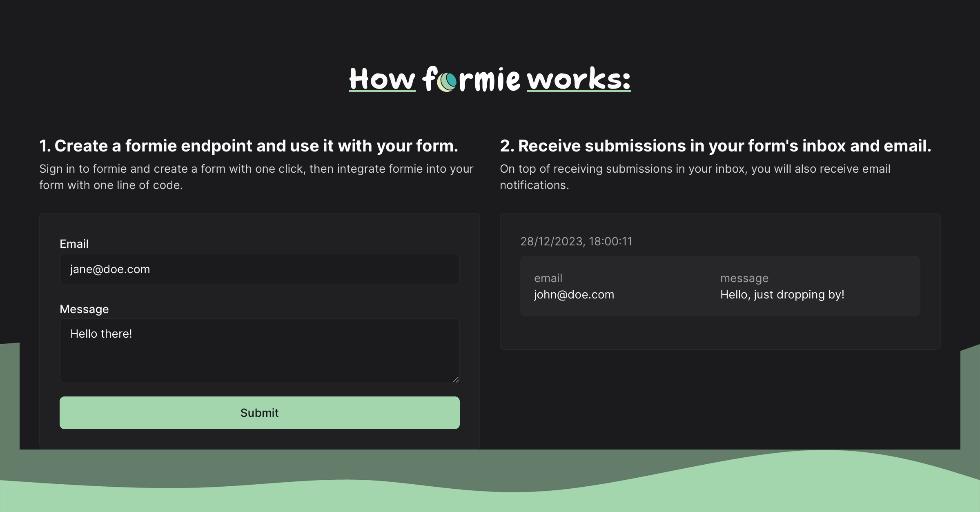This screenshot has width=980, height=512.
Task: Click the 'On top of receiving submissions' paragraph
Action: click(695, 177)
